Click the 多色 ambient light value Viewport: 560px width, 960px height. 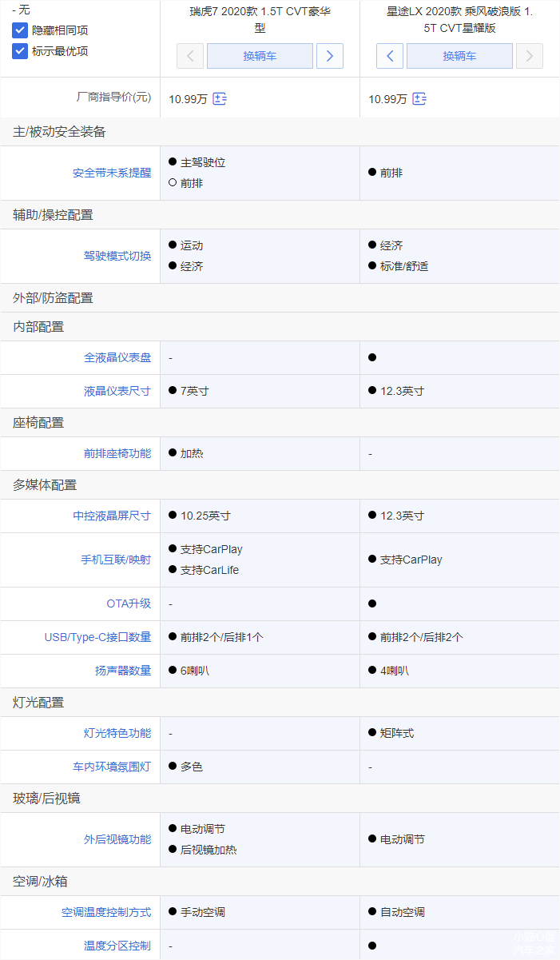(192, 767)
